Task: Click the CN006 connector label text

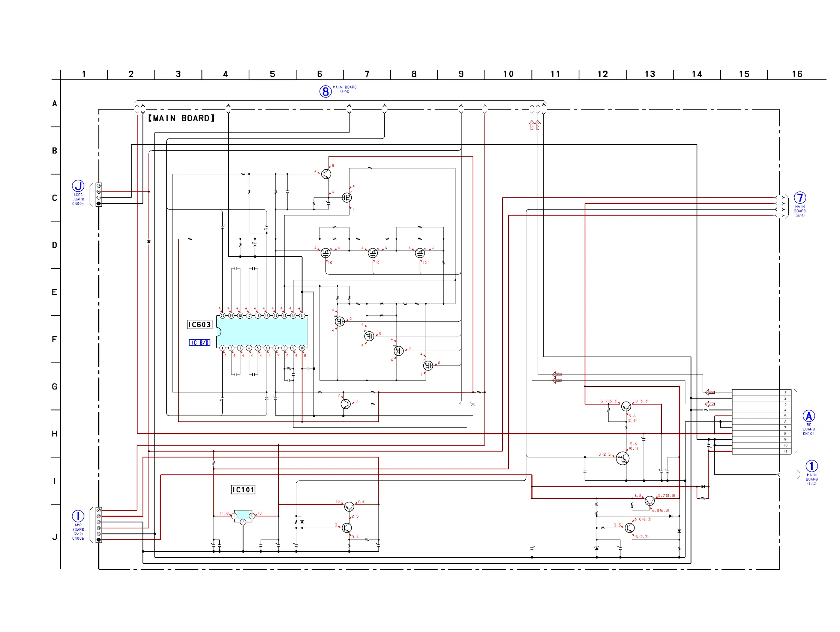Action: coord(78,539)
